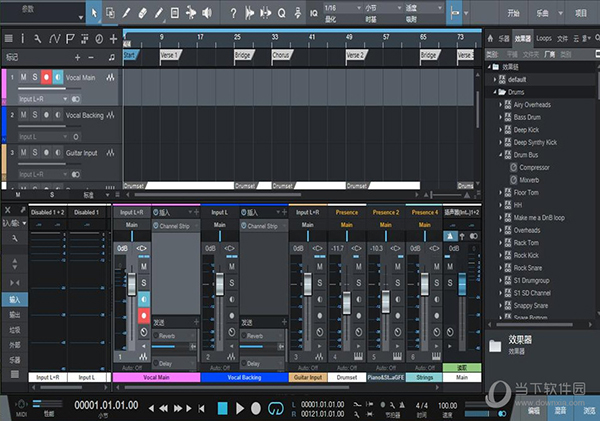Screen dimensions: 600x421
Task: Adjust the Main output channel fader
Action: point(462,284)
